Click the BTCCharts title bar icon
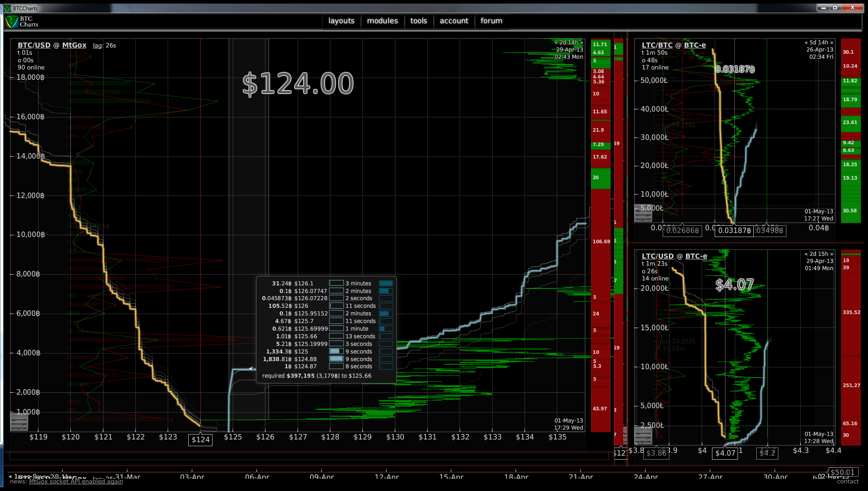Screen dimensions: 868x491 [x=7, y=8]
